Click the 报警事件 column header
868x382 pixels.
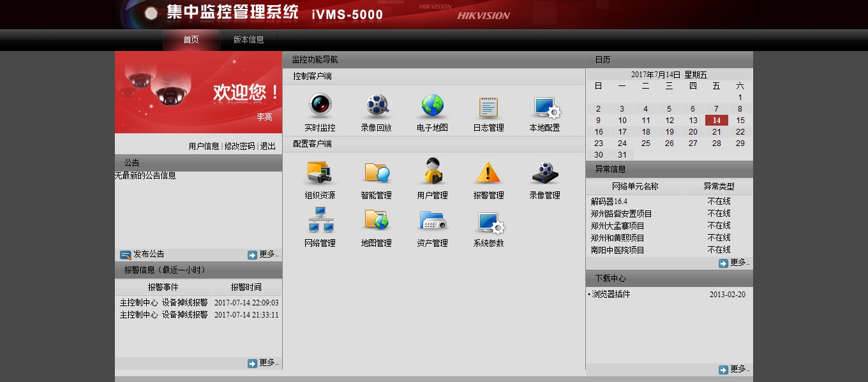[163, 287]
